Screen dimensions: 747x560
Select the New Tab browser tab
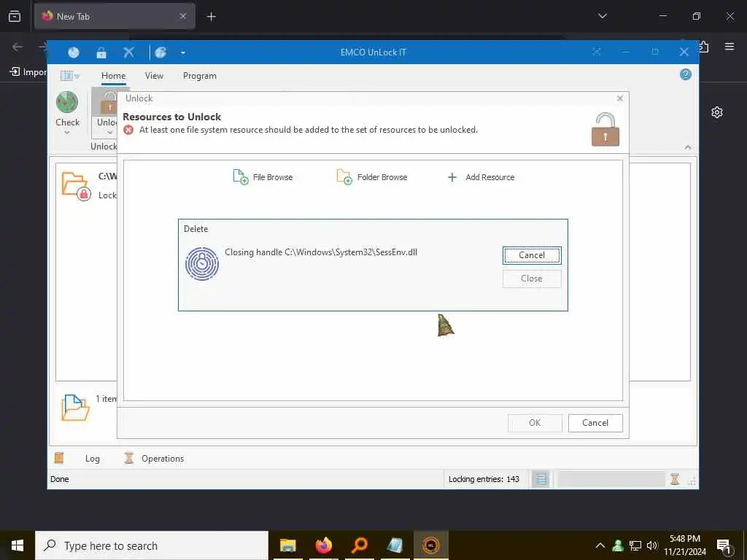115,16
